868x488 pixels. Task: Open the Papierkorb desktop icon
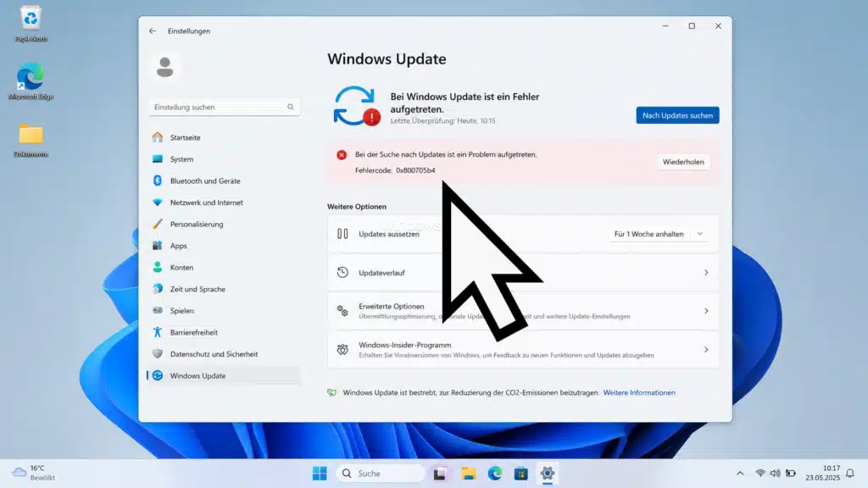point(31,24)
